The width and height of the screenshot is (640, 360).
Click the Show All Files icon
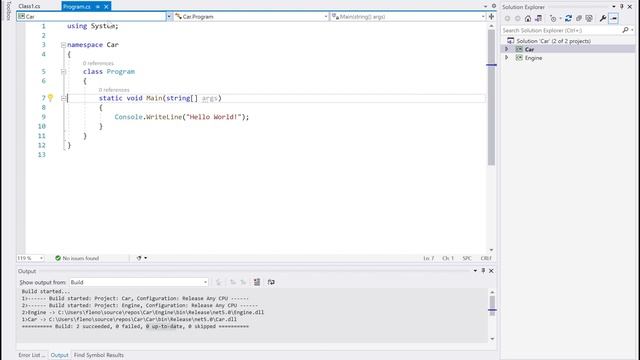click(589, 18)
